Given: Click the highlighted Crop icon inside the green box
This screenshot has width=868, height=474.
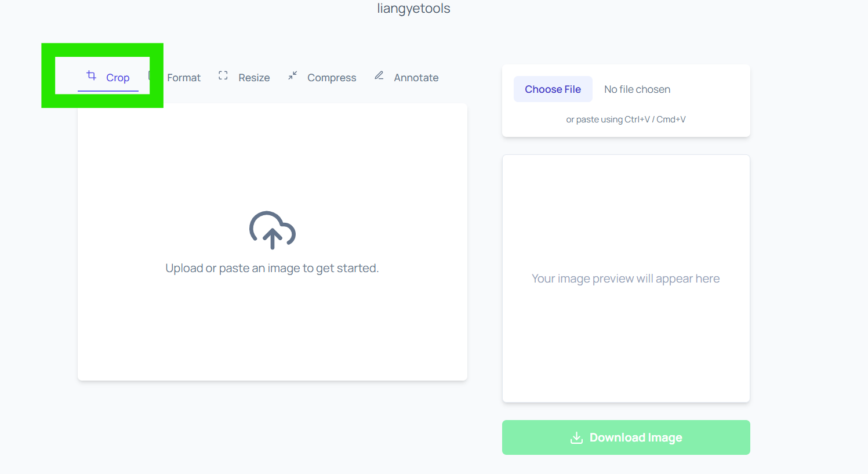Looking at the screenshot, I should tap(91, 75).
